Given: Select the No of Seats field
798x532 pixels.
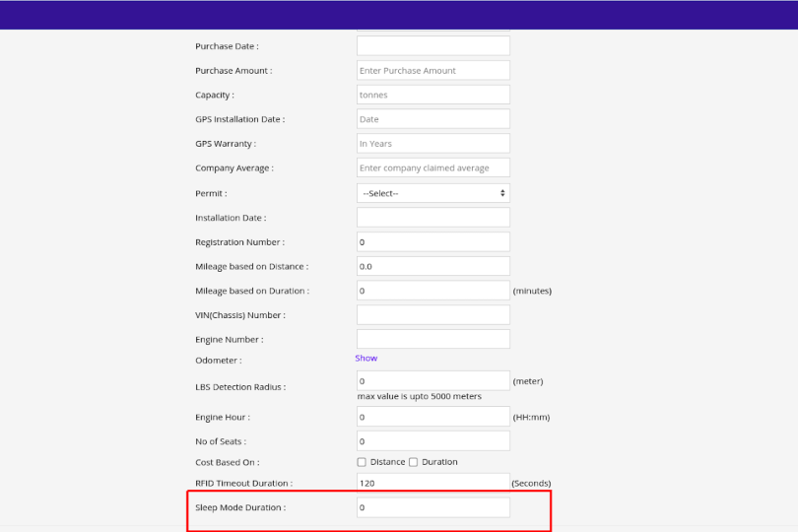Looking at the screenshot, I should click(432, 441).
